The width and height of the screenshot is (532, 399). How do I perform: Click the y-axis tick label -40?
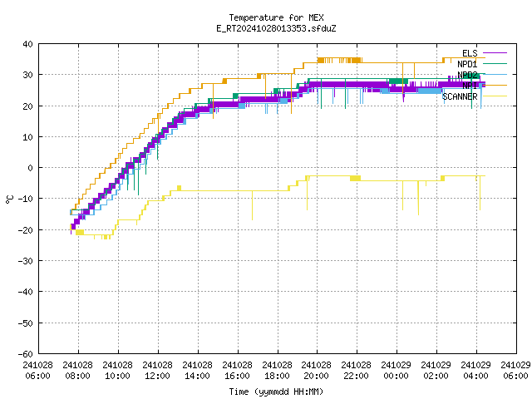pos(26,292)
